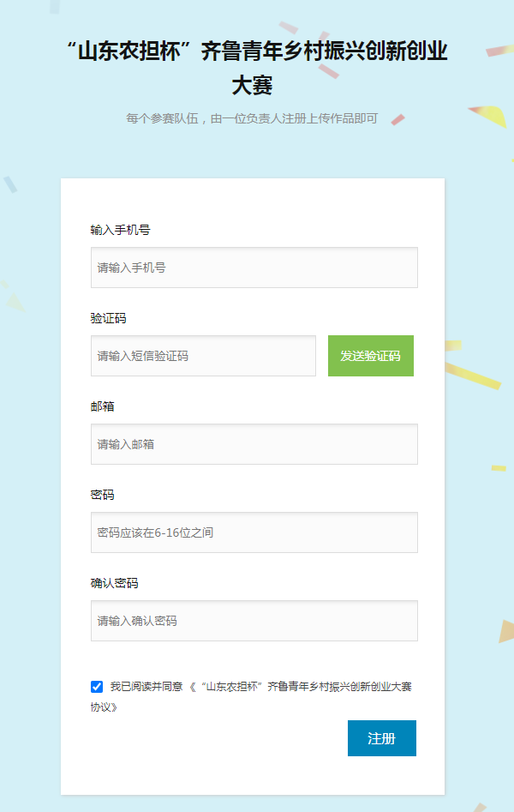Focus the SMS verification code field
Image resolution: width=514 pixels, height=812 pixels.
coord(203,356)
